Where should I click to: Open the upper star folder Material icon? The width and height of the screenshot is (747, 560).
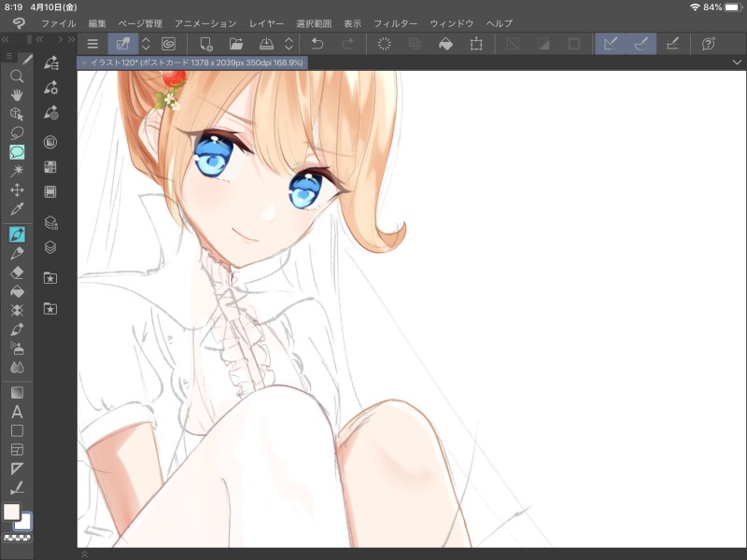(50, 278)
